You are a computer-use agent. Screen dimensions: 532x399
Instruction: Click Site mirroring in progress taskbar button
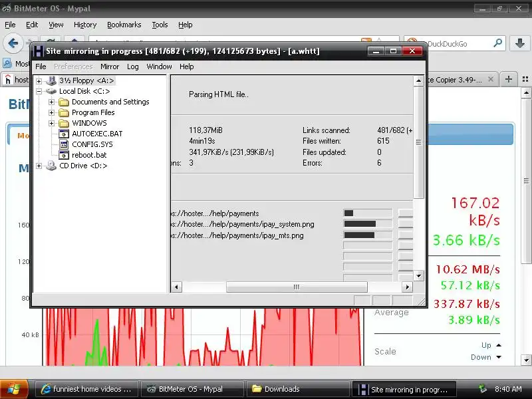click(404, 389)
